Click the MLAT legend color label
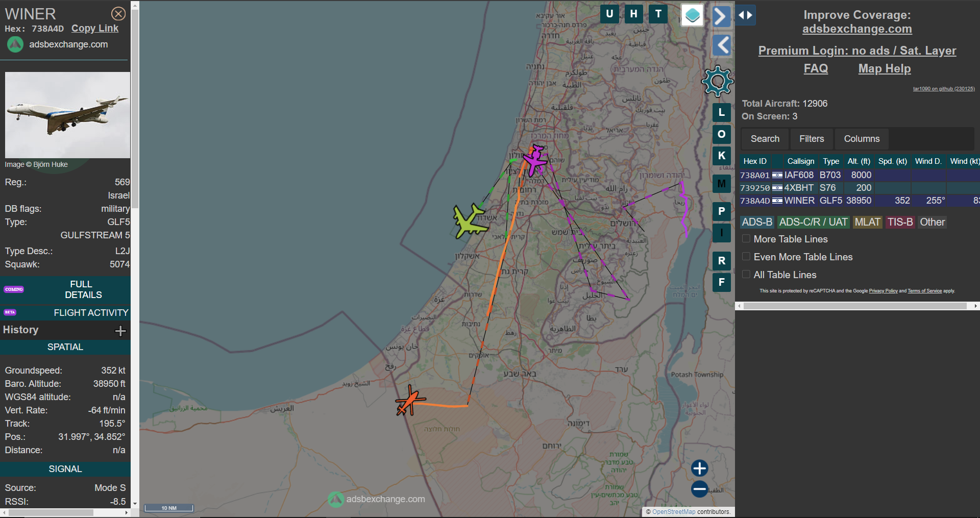This screenshot has height=518, width=980. [867, 222]
